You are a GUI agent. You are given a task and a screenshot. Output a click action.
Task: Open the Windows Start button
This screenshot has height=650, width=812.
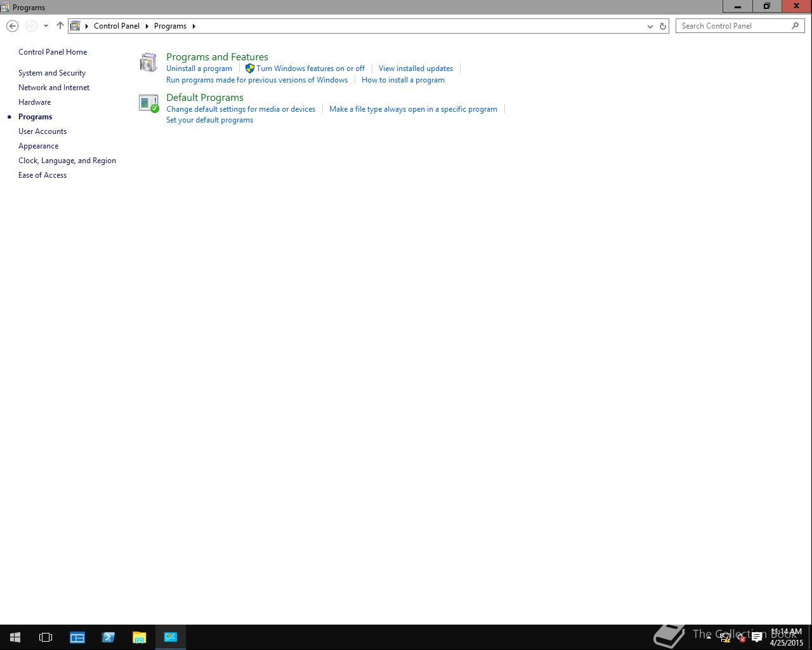pos(15,637)
